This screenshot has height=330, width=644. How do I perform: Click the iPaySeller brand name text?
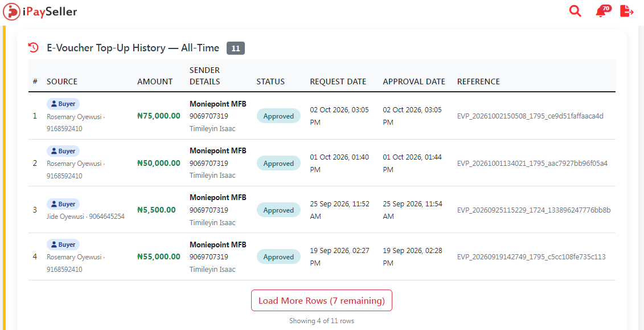tap(50, 11)
